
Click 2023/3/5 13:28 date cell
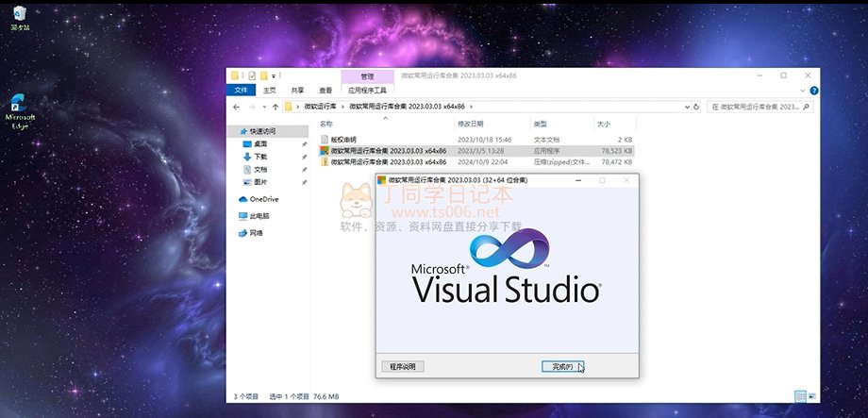[481, 151]
